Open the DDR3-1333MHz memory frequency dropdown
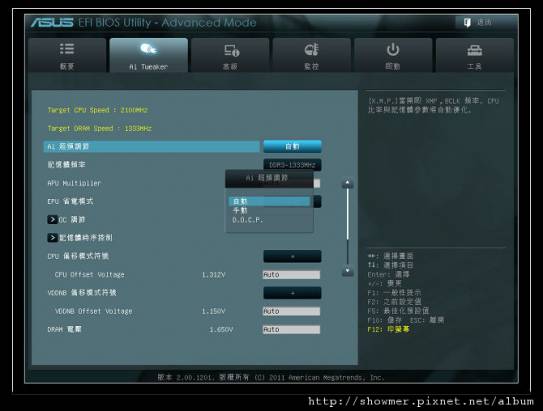Viewport: 543px width, 411px height. (x=292, y=165)
